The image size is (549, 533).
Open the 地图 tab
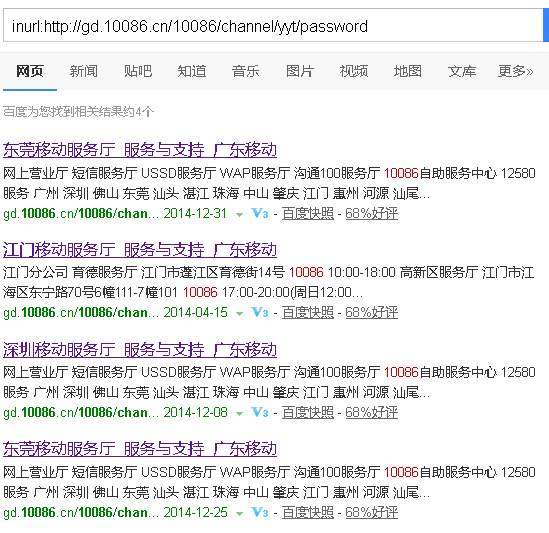408,71
